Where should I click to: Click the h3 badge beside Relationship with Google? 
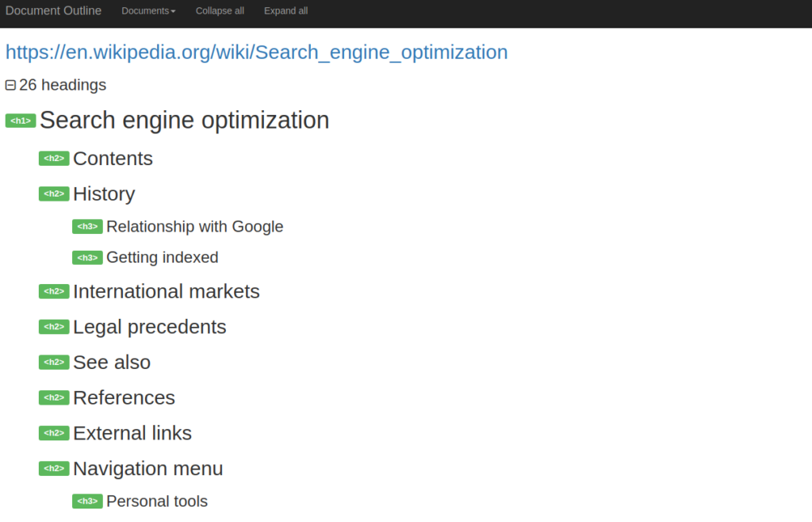pyautogui.click(x=87, y=227)
